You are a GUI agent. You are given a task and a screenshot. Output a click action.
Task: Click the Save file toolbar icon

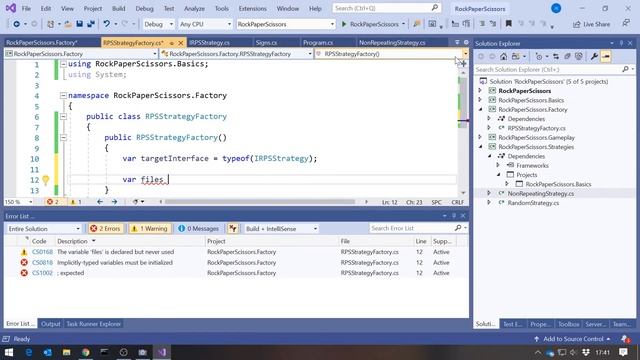[x=80, y=24]
